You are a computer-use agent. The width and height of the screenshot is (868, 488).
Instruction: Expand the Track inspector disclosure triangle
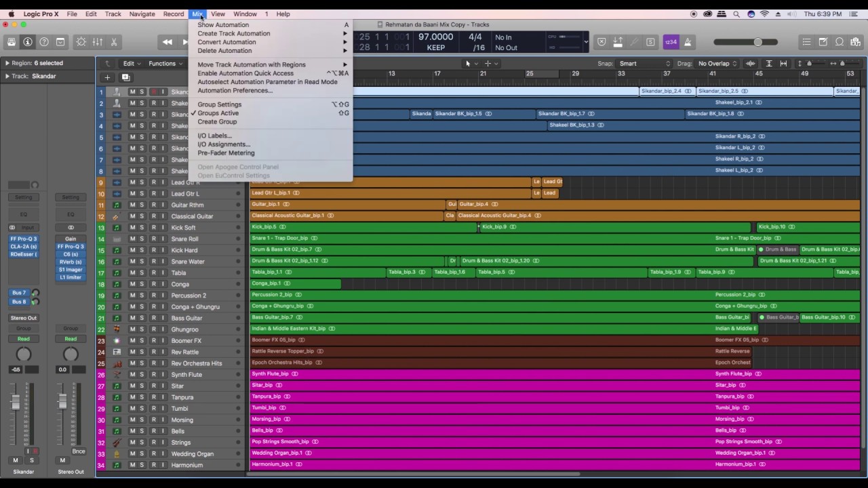click(7, 76)
